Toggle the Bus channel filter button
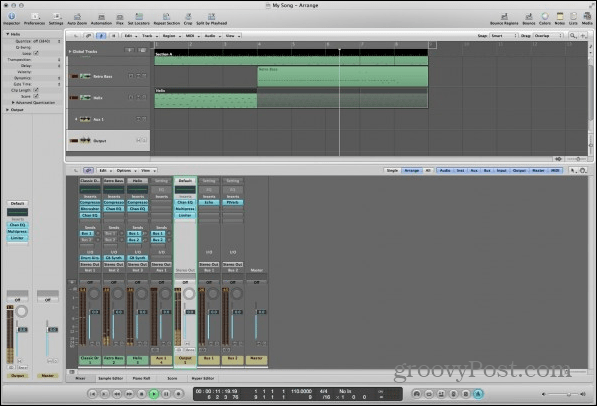Image resolution: width=597 pixels, height=406 pixels. coord(487,171)
